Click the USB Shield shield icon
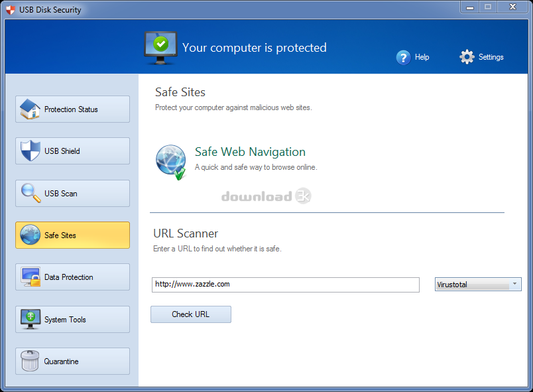The width and height of the screenshot is (533, 392). tap(30, 151)
